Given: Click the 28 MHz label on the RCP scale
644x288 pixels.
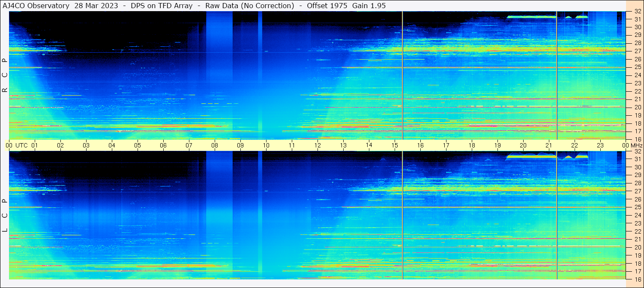Looking at the screenshot, I should coord(638,43).
